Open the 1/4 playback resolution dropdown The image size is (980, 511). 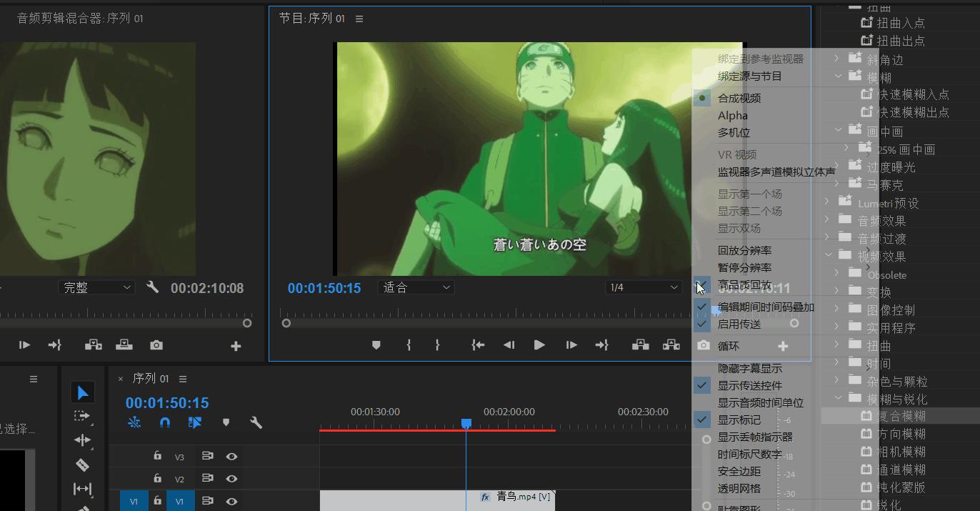(642, 287)
